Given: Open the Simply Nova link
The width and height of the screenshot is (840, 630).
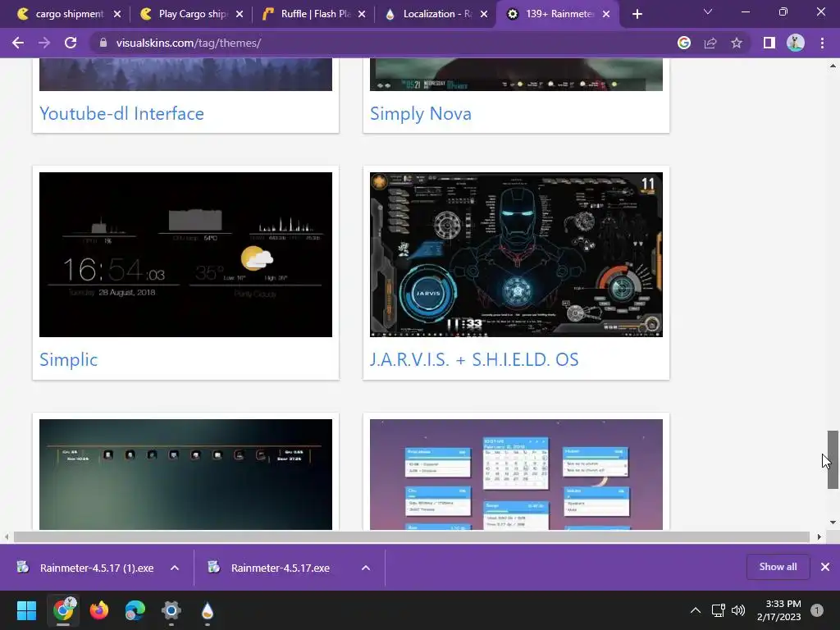Looking at the screenshot, I should [x=421, y=113].
